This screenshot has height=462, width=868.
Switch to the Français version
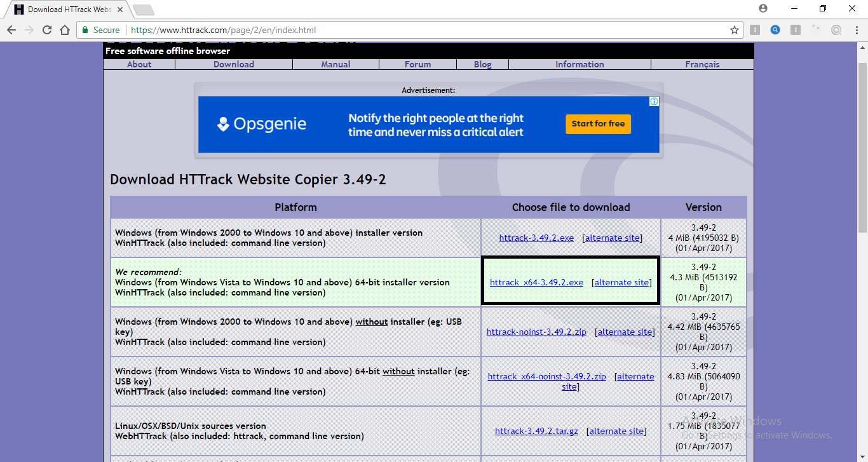[x=702, y=64]
